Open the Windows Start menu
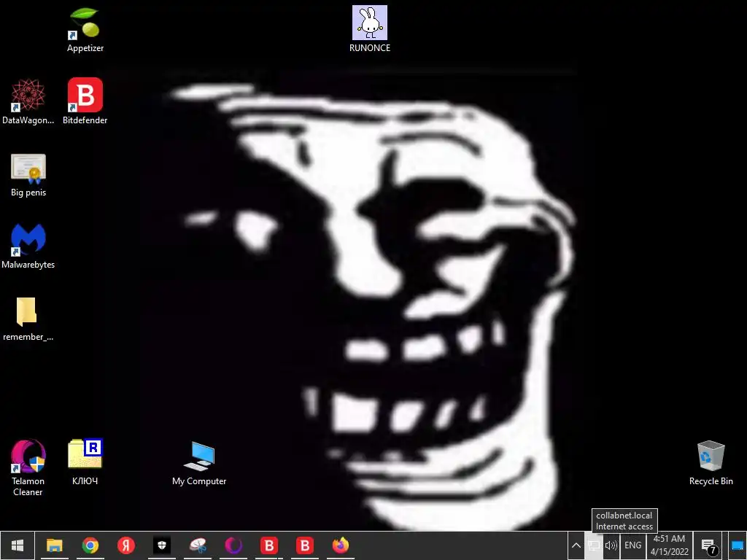The height and width of the screenshot is (560, 747). coord(18,545)
